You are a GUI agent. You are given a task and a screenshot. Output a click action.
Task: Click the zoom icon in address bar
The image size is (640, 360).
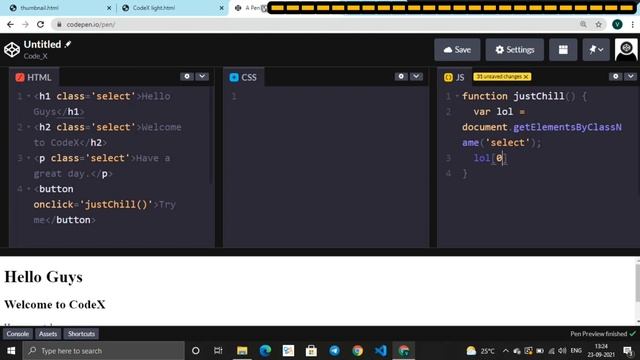pos(583,24)
